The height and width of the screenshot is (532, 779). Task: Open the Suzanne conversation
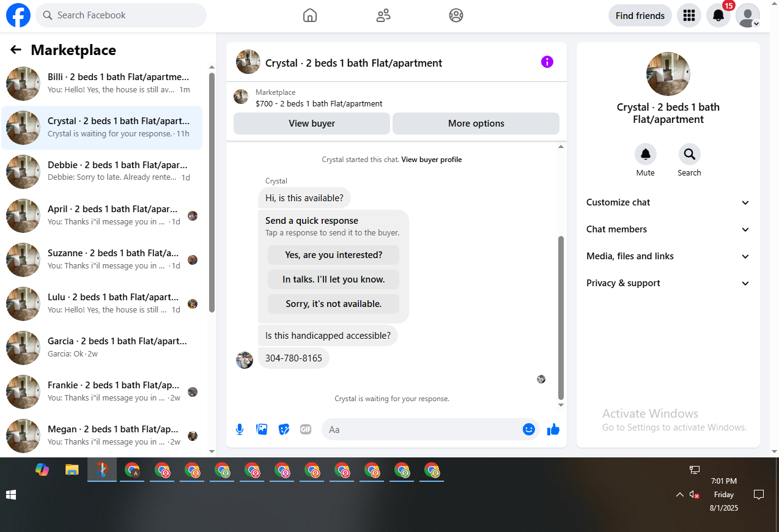pos(102,260)
